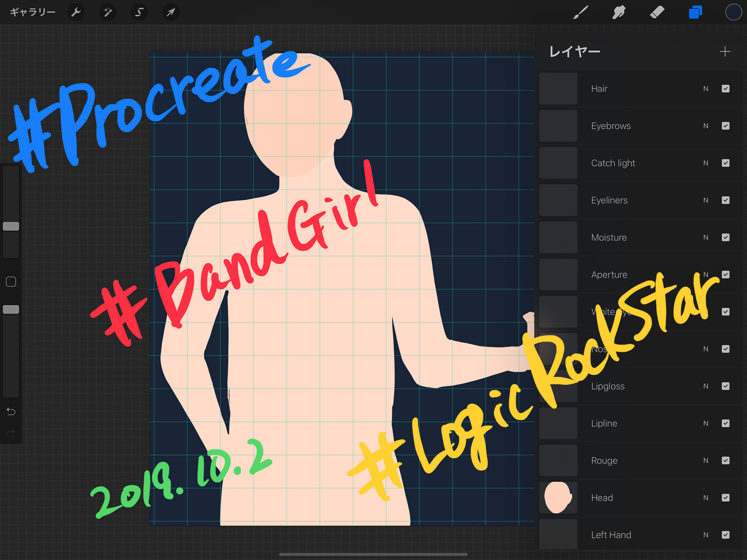Hide the Lipgloss layer

pos(726,386)
